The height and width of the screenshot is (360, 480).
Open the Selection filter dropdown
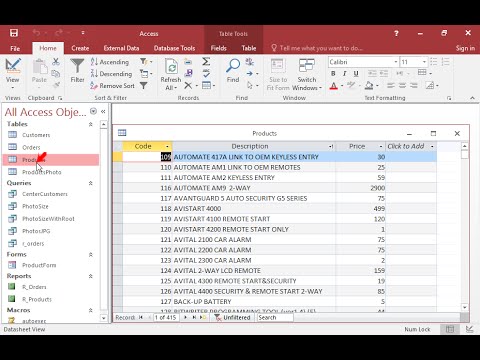[146, 62]
